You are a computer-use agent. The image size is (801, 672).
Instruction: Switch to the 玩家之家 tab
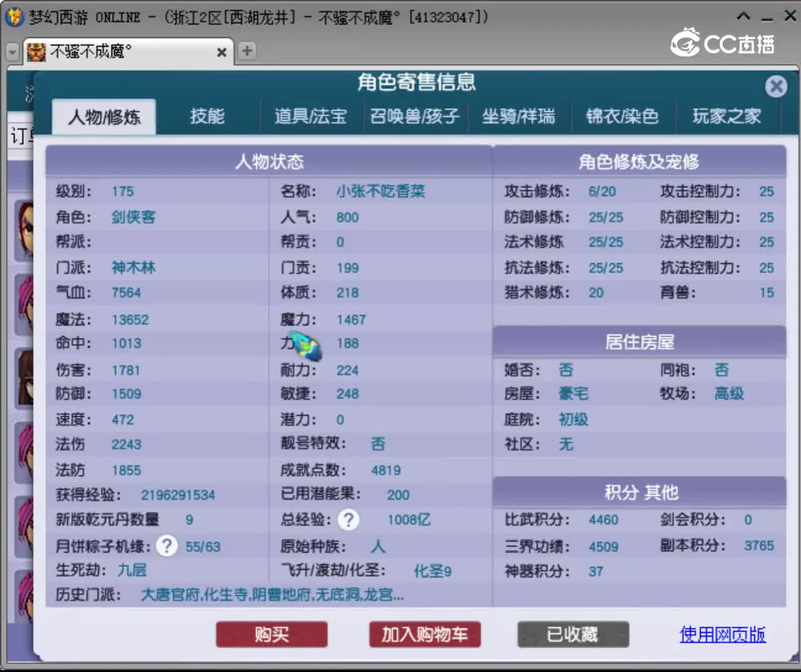727,116
